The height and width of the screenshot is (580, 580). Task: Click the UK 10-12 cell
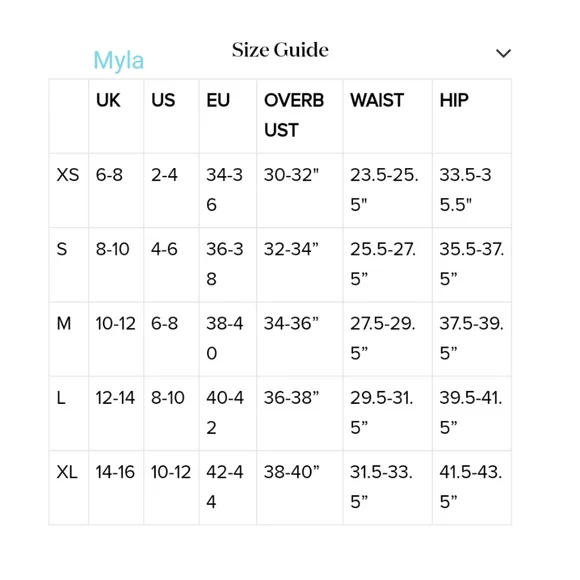[x=115, y=324]
